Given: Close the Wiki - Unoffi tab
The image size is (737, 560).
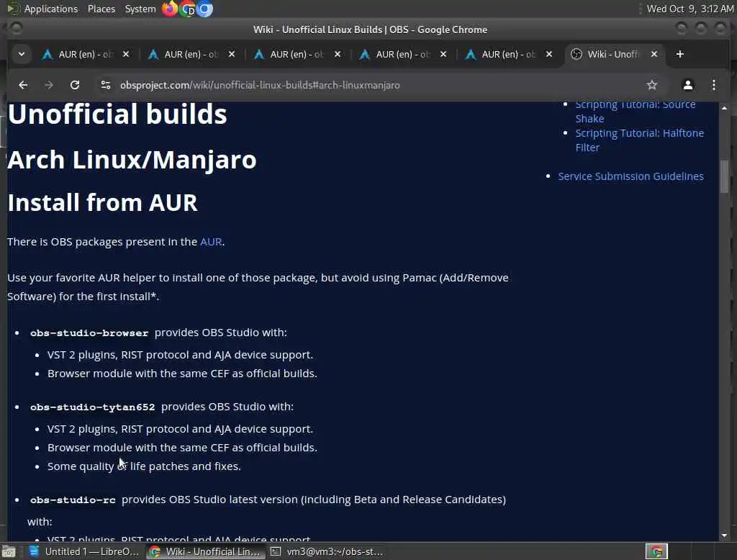Looking at the screenshot, I should [654, 54].
